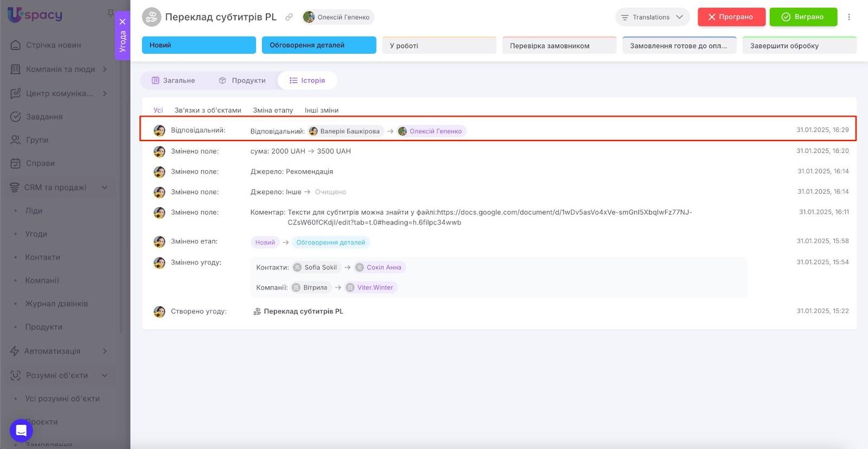Click the Вітрила company chip
This screenshot has width=868, height=449.
point(310,287)
